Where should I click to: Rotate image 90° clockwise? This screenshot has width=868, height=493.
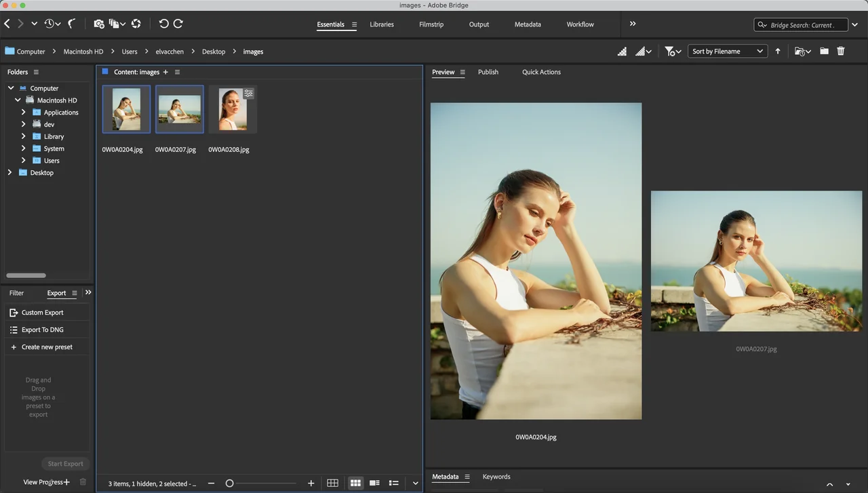pyautogui.click(x=178, y=24)
